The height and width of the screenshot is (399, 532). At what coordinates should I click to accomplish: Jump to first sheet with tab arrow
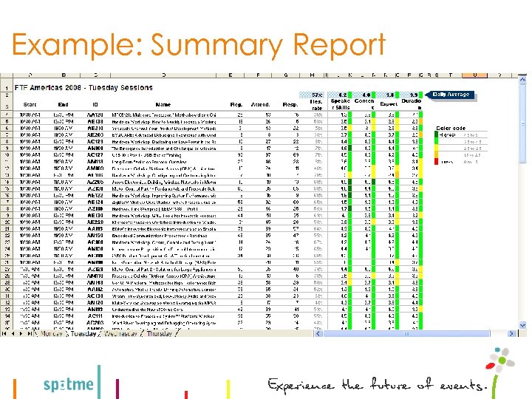tap(4, 333)
